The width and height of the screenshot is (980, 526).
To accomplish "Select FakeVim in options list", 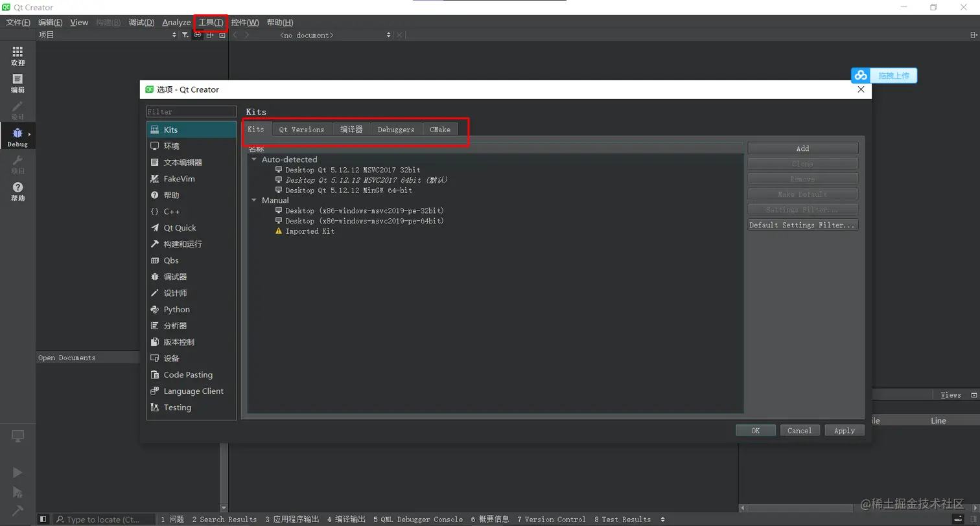I will coord(191,179).
